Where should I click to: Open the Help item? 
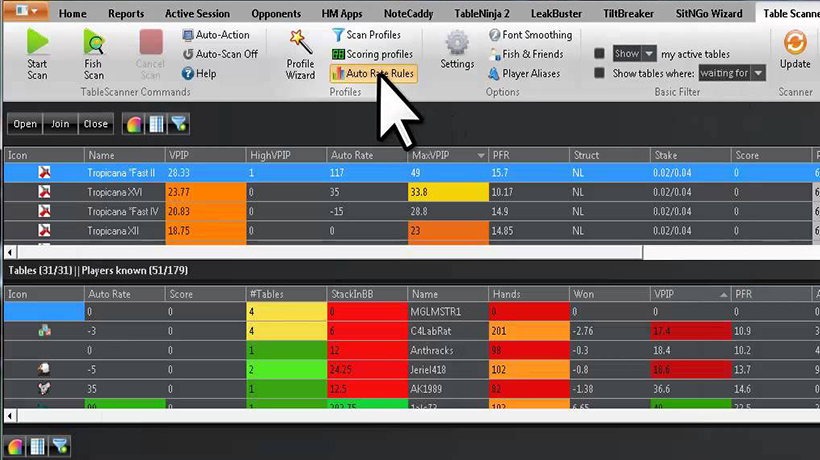point(199,74)
